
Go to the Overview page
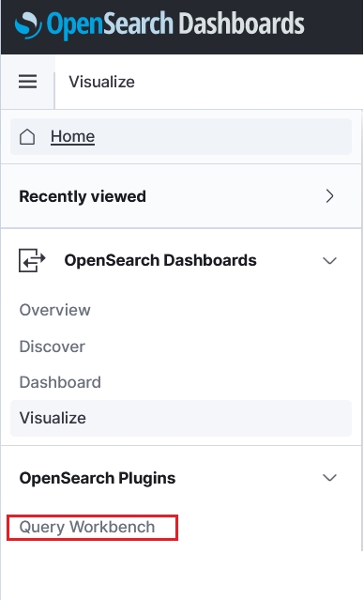click(54, 310)
